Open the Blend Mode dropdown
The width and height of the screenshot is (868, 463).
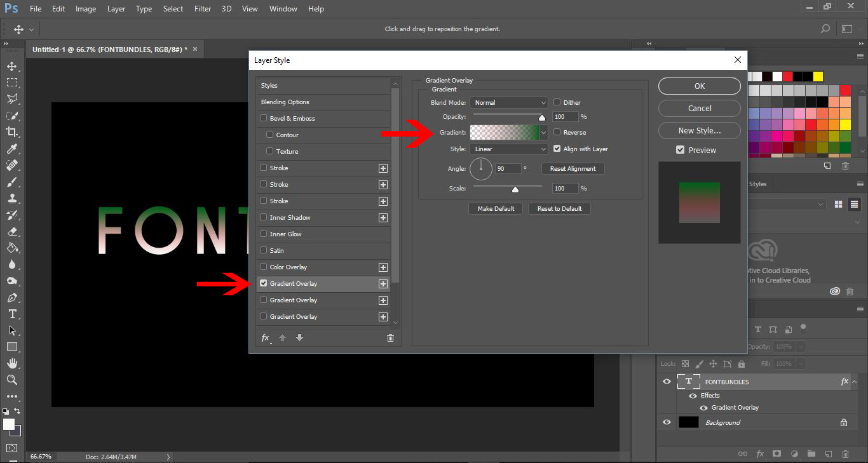point(509,102)
